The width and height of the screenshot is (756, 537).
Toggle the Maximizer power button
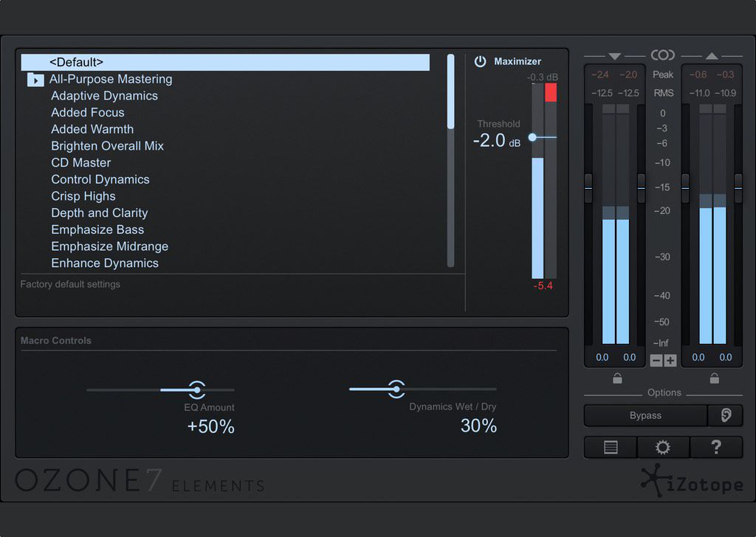coord(480,61)
